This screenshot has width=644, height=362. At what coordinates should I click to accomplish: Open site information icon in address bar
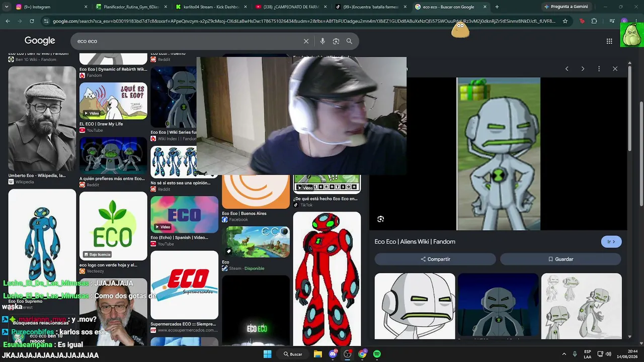pos(46,21)
